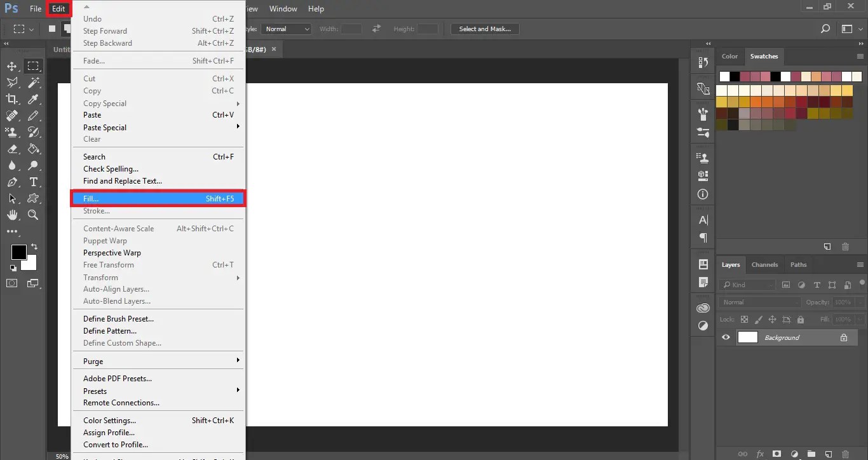The image size is (868, 460).
Task: Click the Select and Mask button
Action: pos(485,29)
